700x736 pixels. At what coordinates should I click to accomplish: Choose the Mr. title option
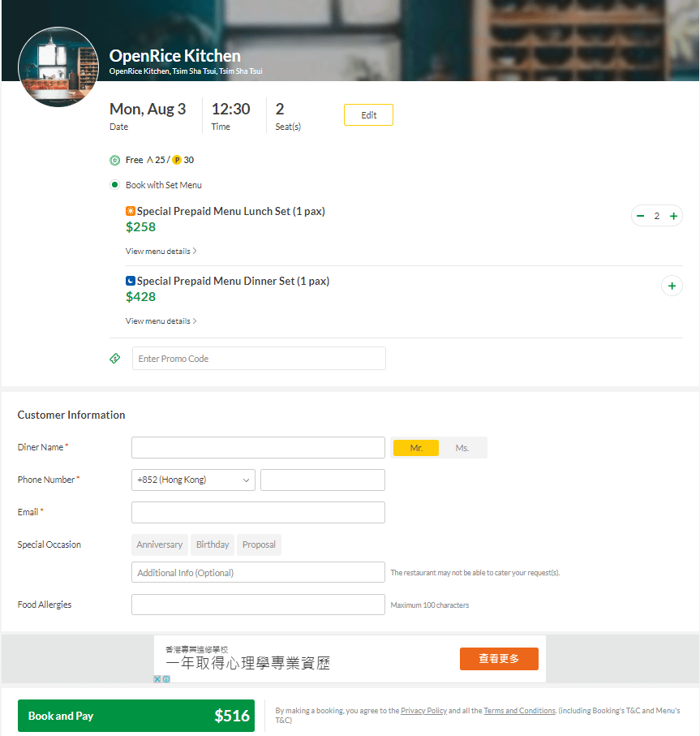point(416,448)
